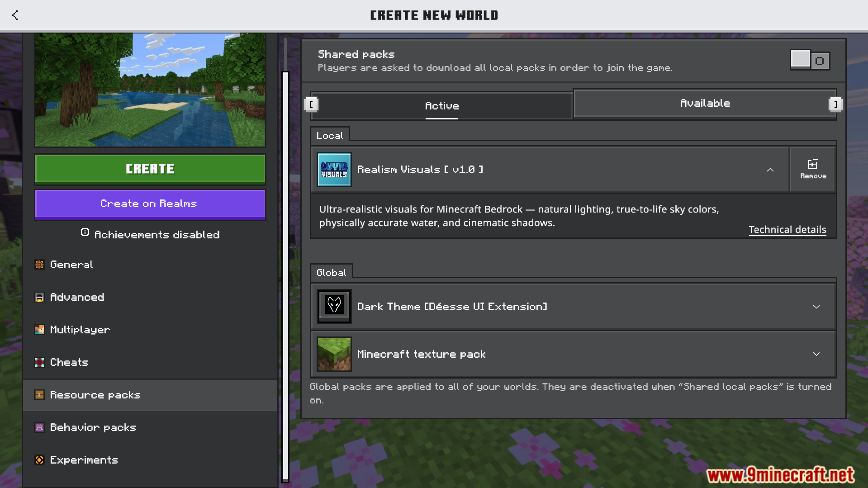Click the Local section header
Screen dimensions: 868x488
[x=330, y=136]
